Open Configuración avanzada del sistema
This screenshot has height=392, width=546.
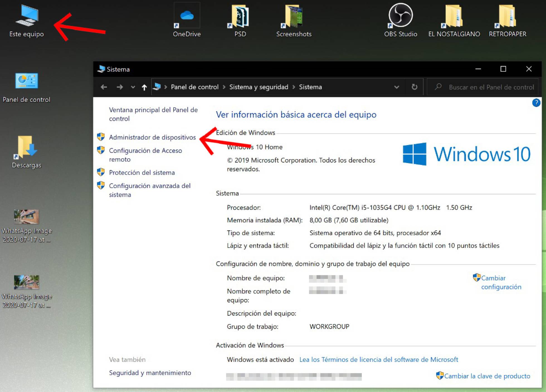click(150, 190)
